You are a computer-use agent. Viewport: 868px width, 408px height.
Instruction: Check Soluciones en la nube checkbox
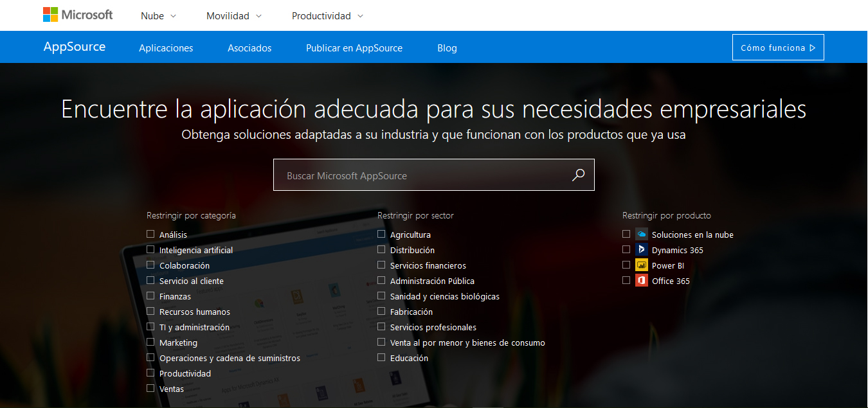point(626,234)
